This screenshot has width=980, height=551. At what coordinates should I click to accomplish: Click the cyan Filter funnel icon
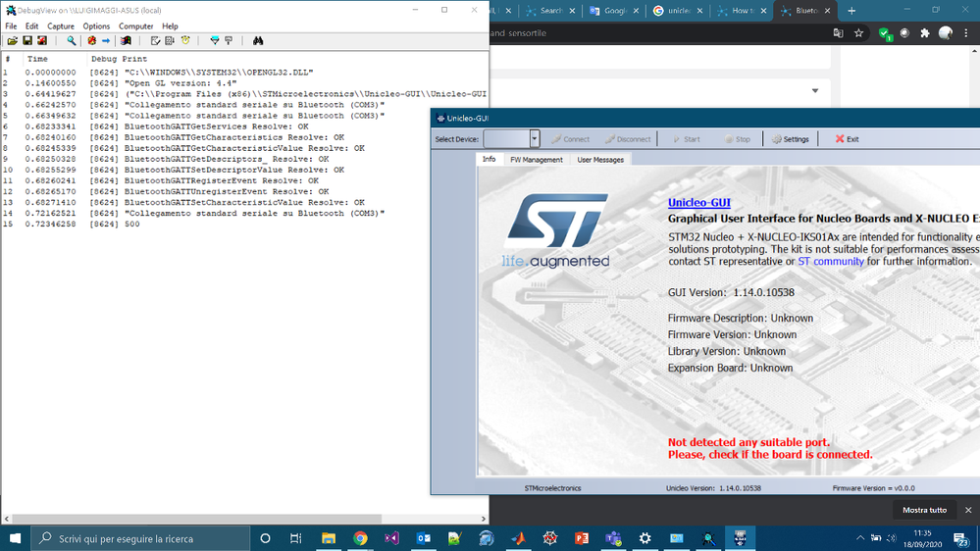pyautogui.click(x=215, y=40)
